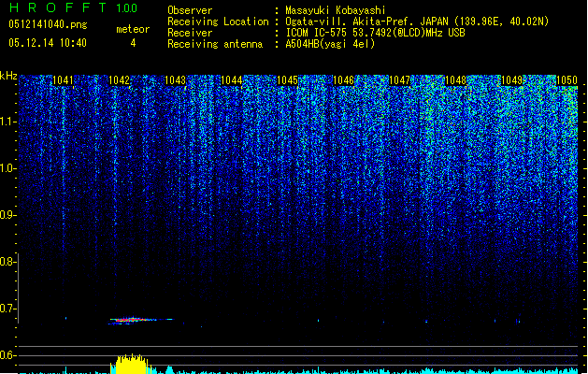Click time marker 1044

[232, 80]
